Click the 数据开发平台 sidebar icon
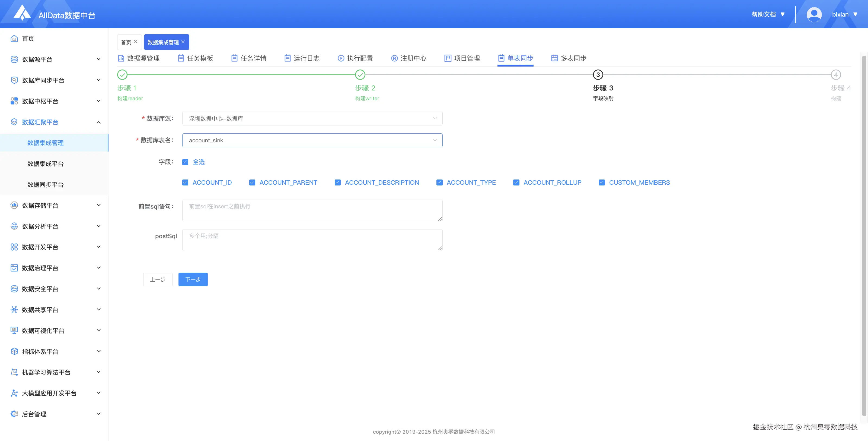Image resolution: width=868 pixels, height=441 pixels. coord(14,247)
